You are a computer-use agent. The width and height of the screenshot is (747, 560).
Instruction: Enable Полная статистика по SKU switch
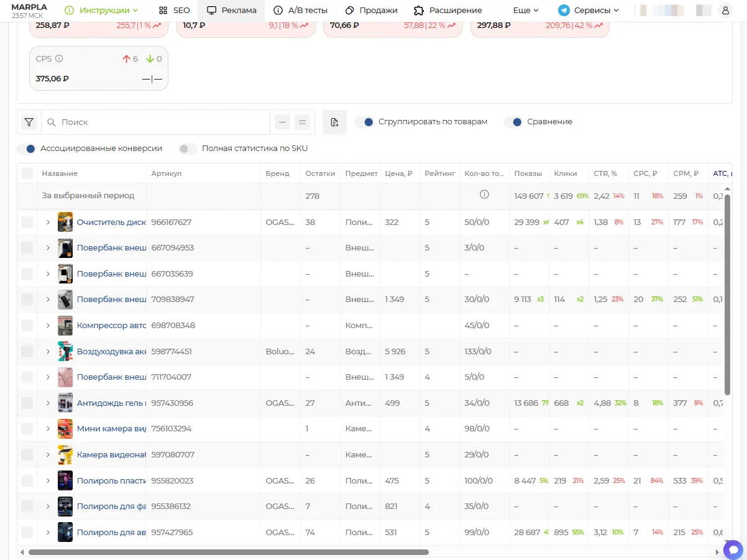[x=188, y=149]
